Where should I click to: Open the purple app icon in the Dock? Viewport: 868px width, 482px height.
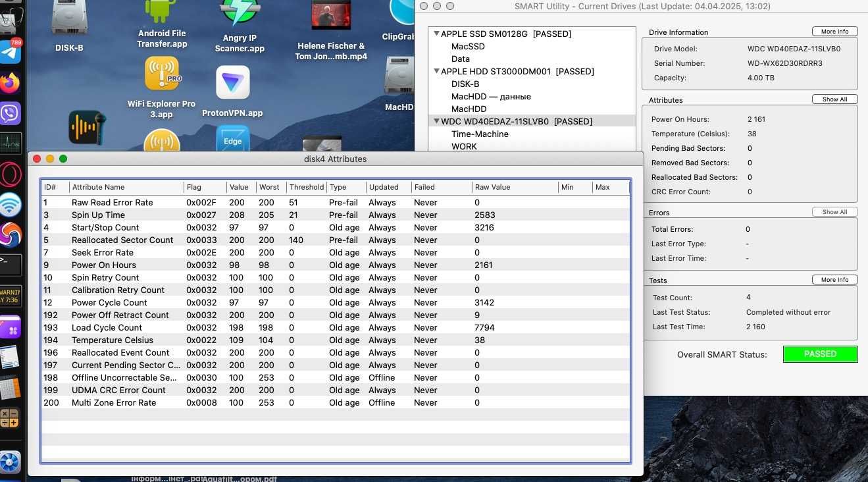point(11,327)
